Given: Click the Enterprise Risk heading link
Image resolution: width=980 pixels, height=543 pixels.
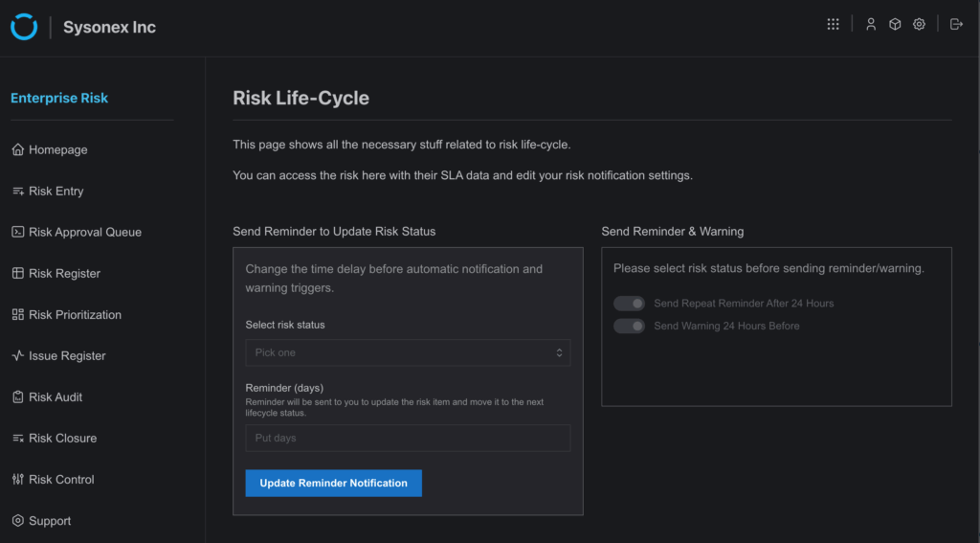Looking at the screenshot, I should click(x=59, y=99).
